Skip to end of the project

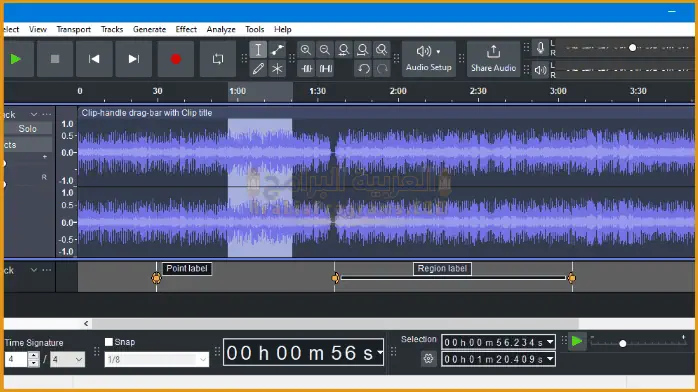(133, 59)
